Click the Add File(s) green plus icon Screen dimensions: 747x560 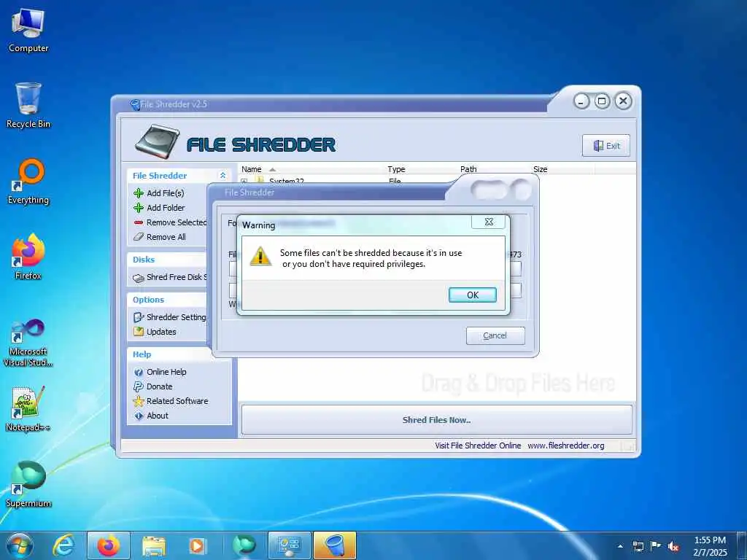[139, 192]
